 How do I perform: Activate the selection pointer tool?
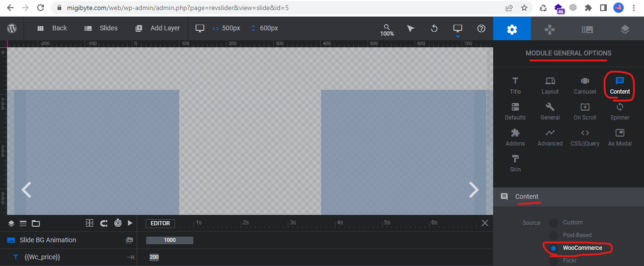[x=411, y=28]
